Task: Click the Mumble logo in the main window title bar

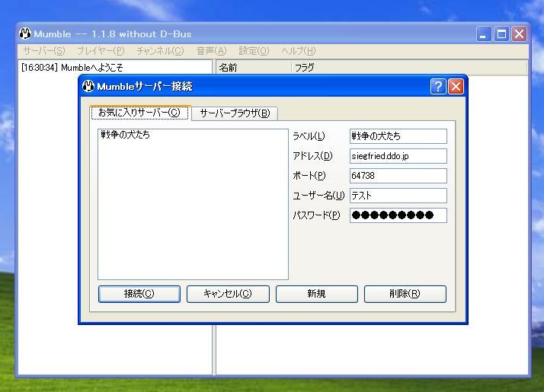Action: [25, 34]
